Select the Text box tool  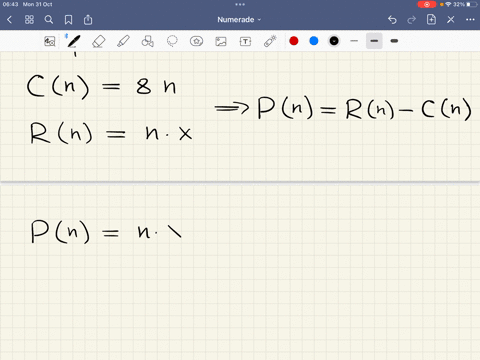pyautogui.click(x=245, y=41)
